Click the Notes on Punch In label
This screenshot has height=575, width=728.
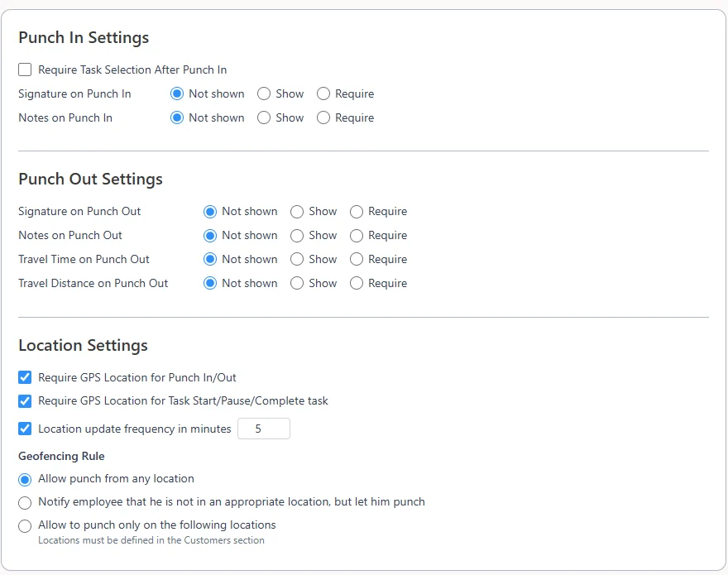(x=65, y=118)
